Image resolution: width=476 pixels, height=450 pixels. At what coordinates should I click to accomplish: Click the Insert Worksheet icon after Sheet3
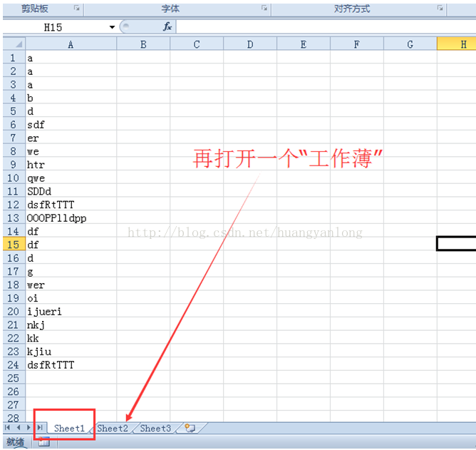point(190,428)
